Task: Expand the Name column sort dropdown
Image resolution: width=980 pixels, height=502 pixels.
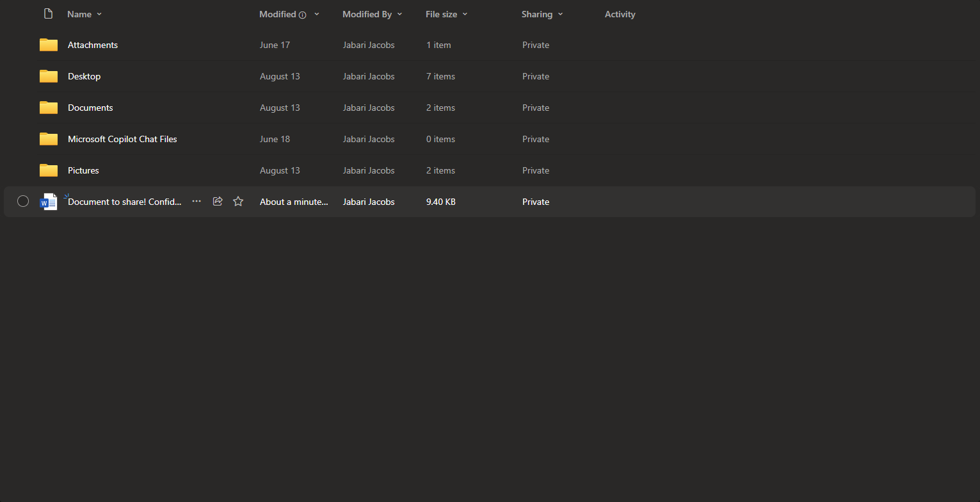Action: pyautogui.click(x=99, y=14)
